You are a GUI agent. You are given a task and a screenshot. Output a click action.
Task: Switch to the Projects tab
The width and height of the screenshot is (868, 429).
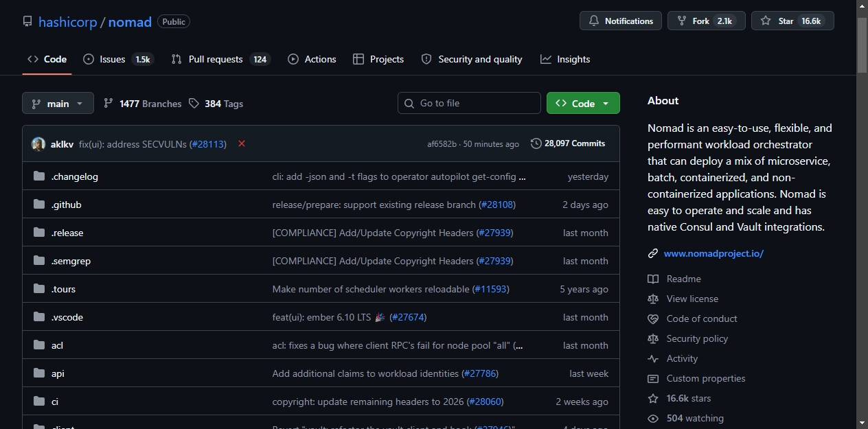pos(378,59)
